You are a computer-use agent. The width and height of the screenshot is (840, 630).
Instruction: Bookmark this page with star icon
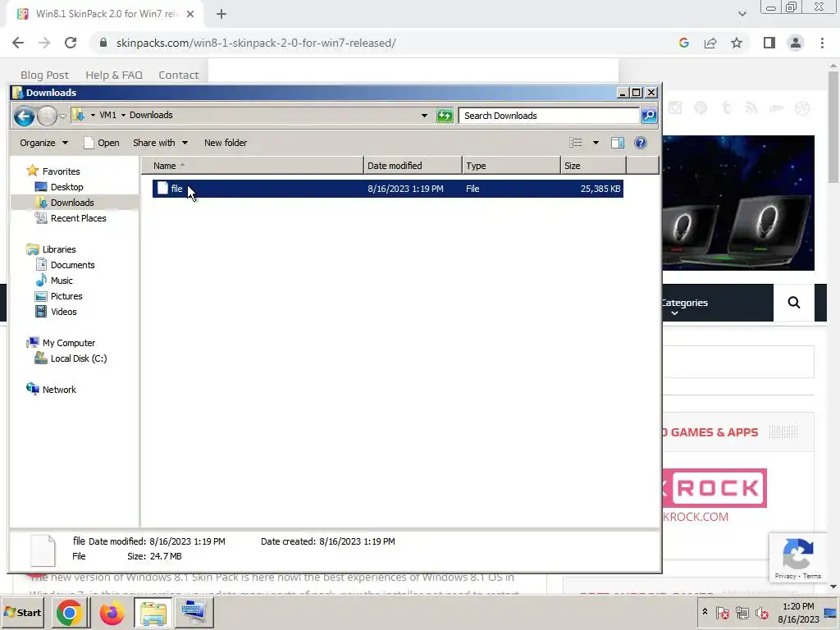pyautogui.click(x=737, y=43)
